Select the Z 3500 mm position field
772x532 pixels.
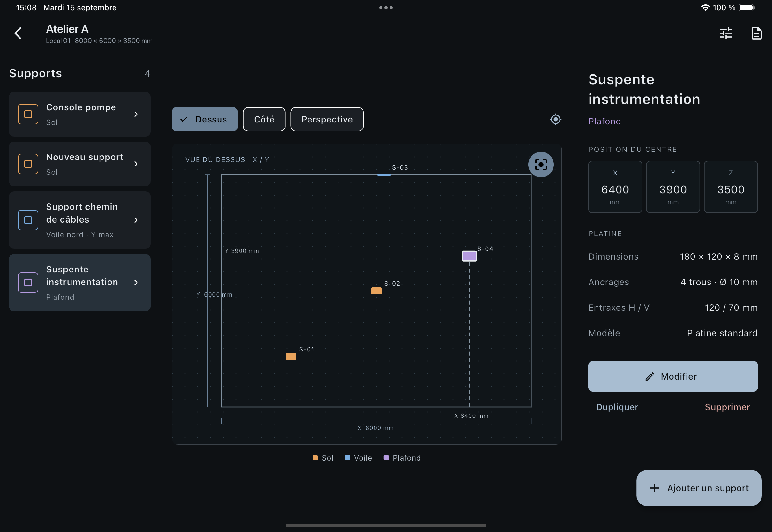(731, 187)
